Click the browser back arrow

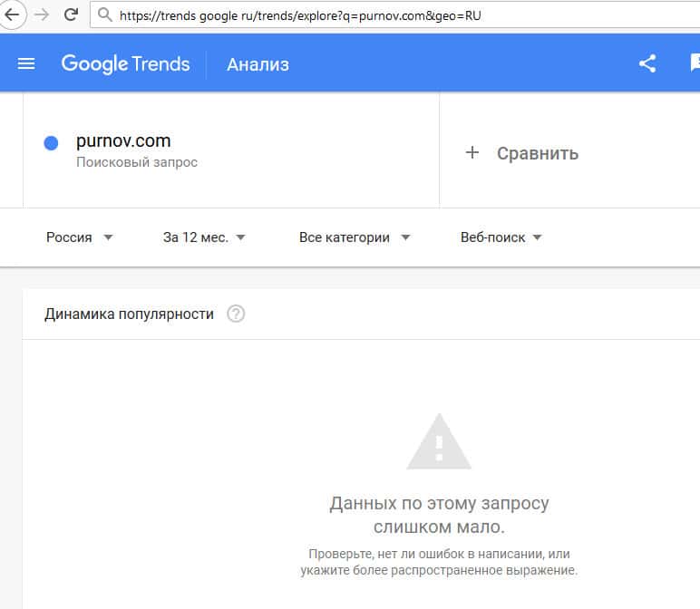coord(12,14)
